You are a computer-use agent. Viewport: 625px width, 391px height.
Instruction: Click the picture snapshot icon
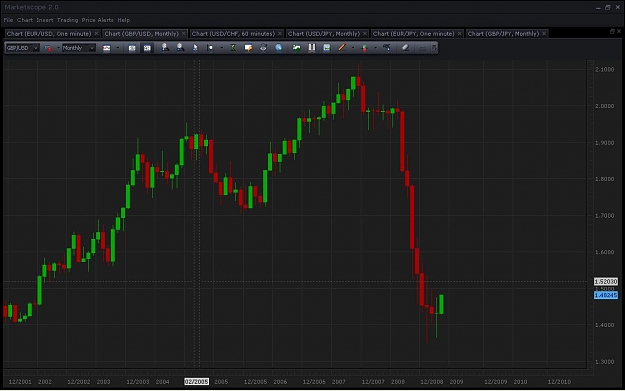click(296, 48)
